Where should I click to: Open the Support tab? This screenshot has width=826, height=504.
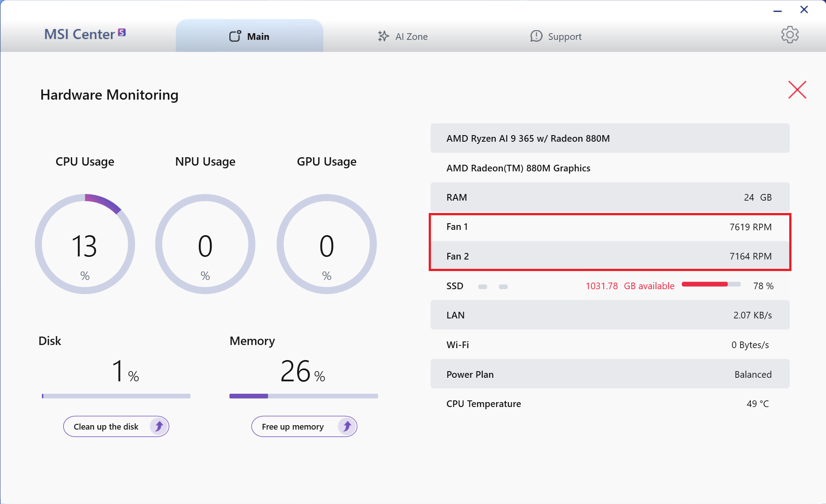coord(556,36)
